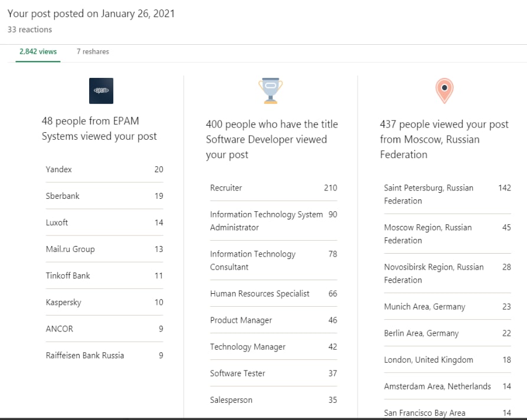Select the Luxoft company row
The width and height of the screenshot is (527, 420).
coord(104,222)
